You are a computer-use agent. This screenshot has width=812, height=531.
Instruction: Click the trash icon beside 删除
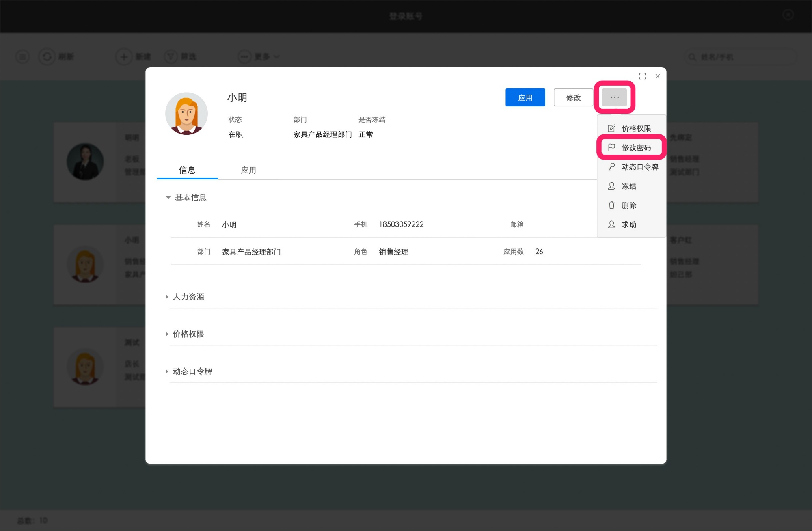click(x=611, y=205)
